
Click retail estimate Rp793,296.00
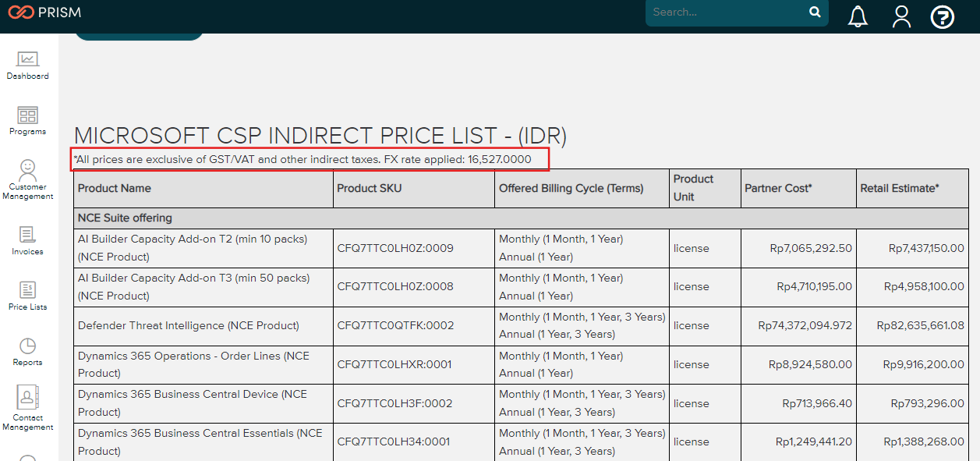pyautogui.click(x=928, y=403)
